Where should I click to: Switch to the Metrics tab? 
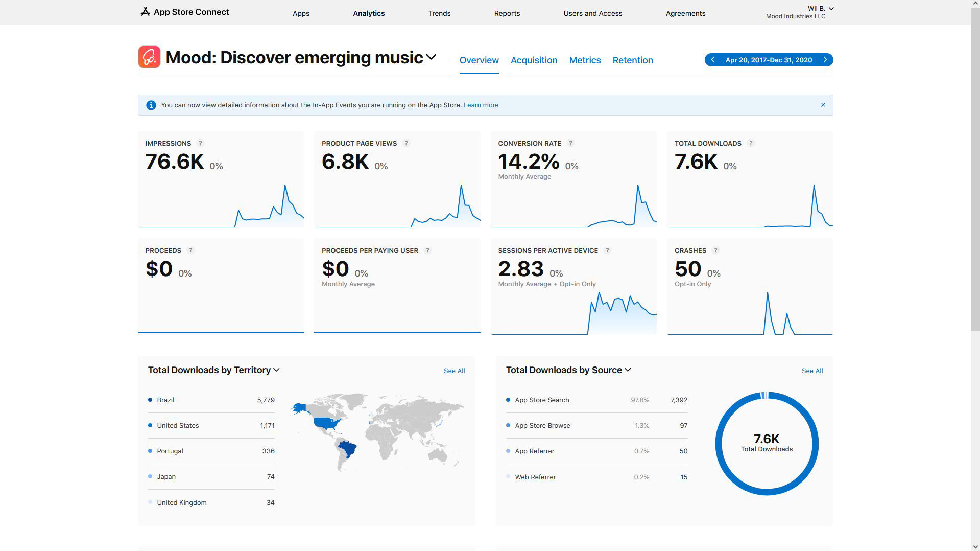[x=585, y=60]
